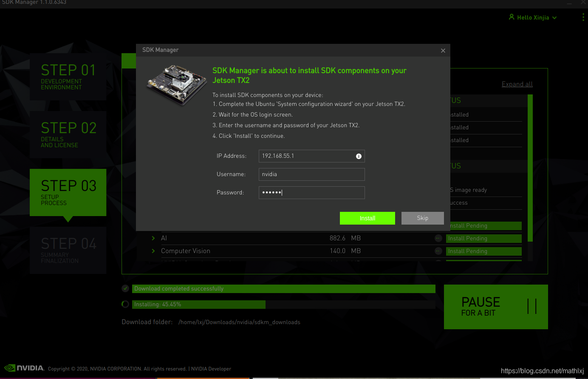Screen dimensions: 588x379
Task: Click the Expand all link
Action: click(x=517, y=84)
